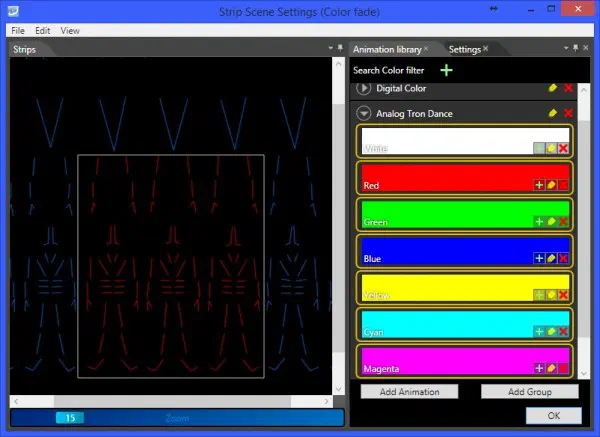Confirm with the OK button

554,416
